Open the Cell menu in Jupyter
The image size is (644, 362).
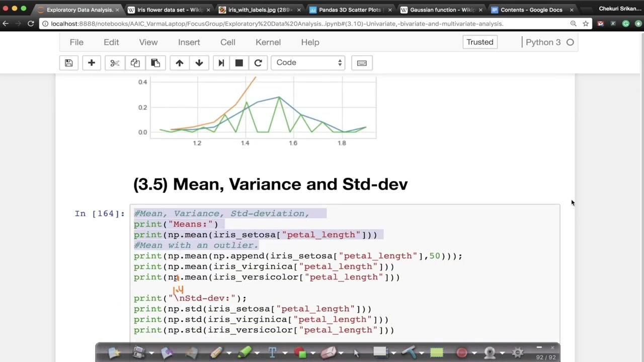228,42
